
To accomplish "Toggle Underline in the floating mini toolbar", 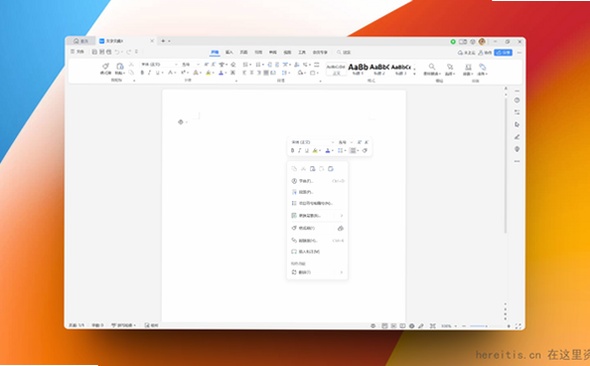I will 307,150.
